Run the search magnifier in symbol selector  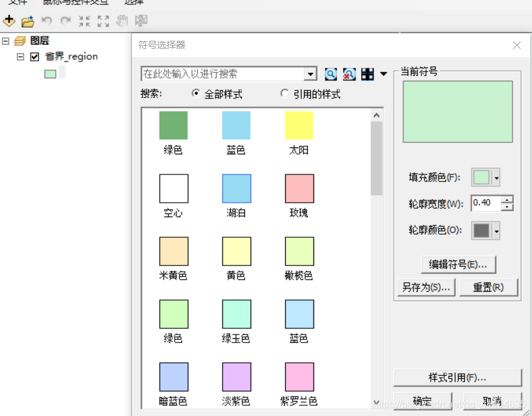(x=331, y=74)
